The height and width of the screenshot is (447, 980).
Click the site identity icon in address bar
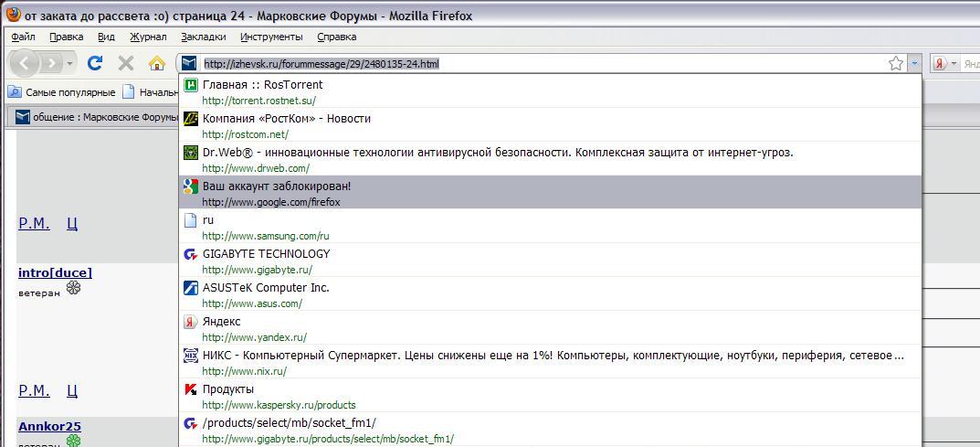[189, 63]
